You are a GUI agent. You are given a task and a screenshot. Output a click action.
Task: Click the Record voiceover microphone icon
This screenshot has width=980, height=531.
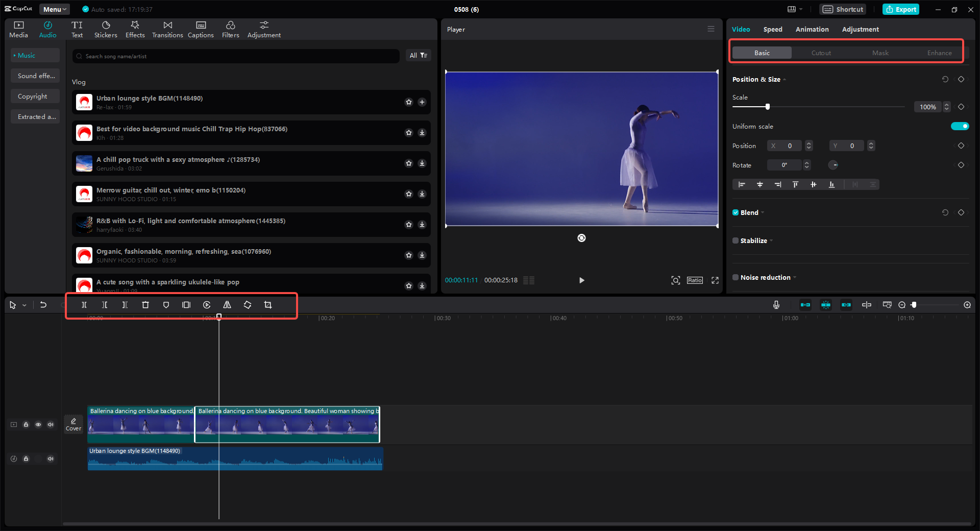(x=776, y=305)
